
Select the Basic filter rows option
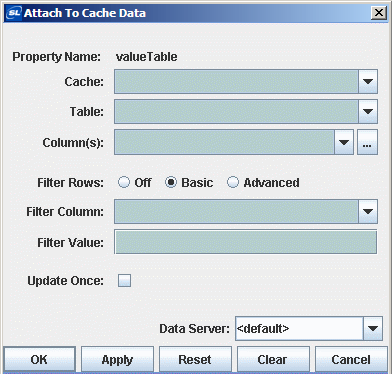171,182
